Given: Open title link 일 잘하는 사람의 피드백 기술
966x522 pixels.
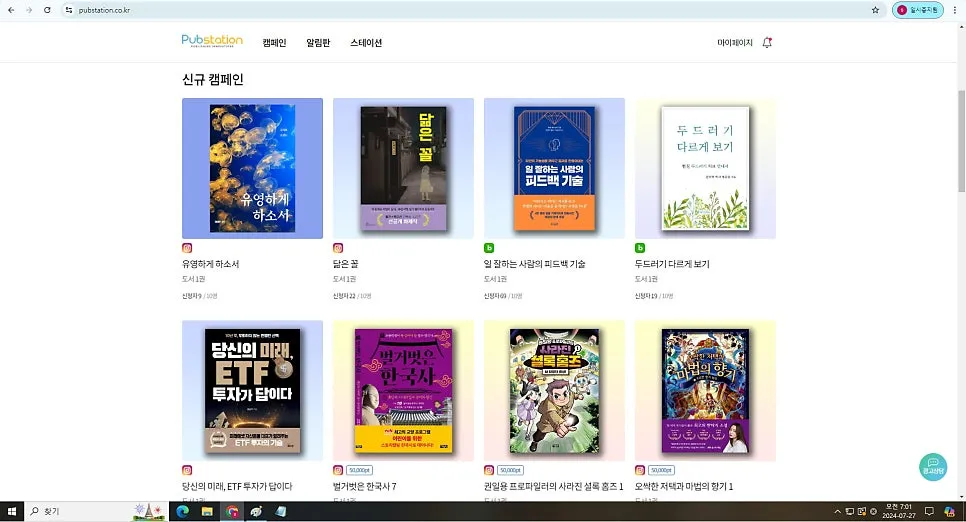Looking at the screenshot, I should [534, 264].
